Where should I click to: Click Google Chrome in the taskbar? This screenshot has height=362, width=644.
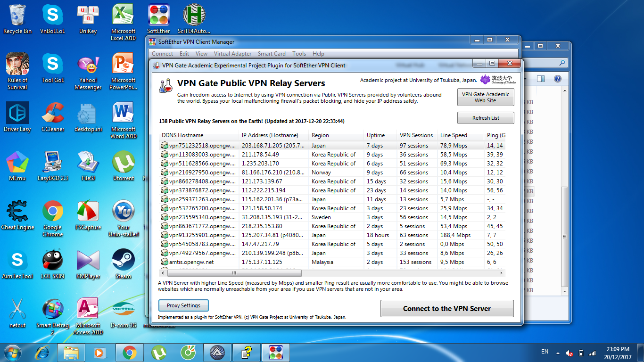[x=130, y=352]
